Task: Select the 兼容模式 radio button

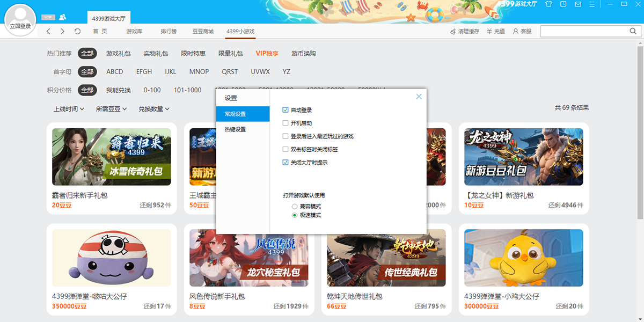Action: coord(294,207)
